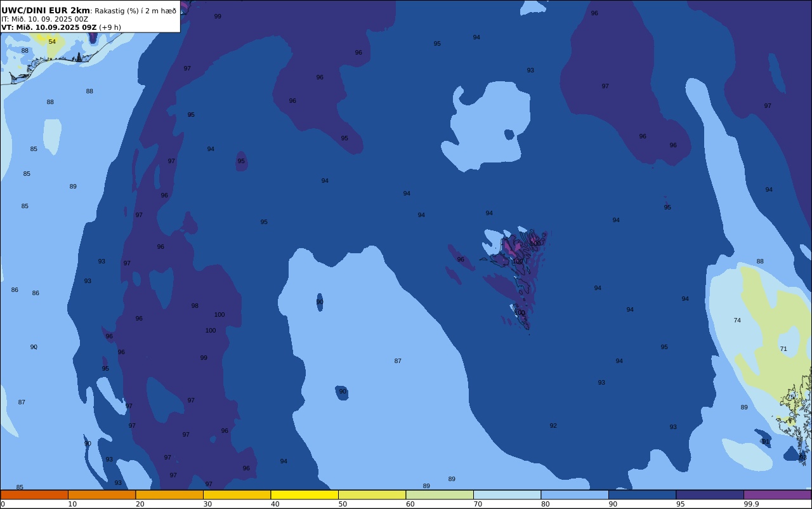Viewport: 812px width, 509px height.
Task: Click the light blue 80–90 legend swatch
Action: tap(575, 494)
